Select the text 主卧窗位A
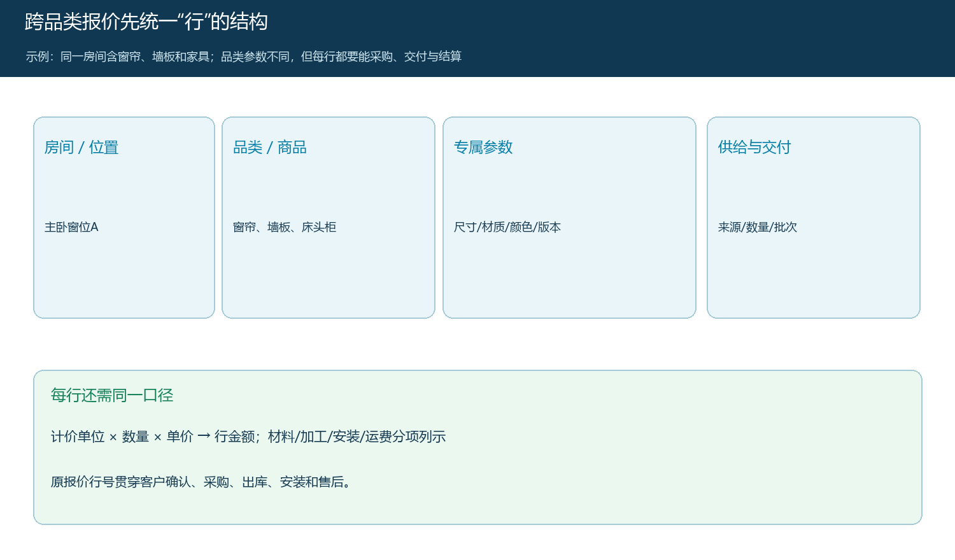Image resolution: width=955 pixels, height=560 pixels. pyautogui.click(x=71, y=227)
